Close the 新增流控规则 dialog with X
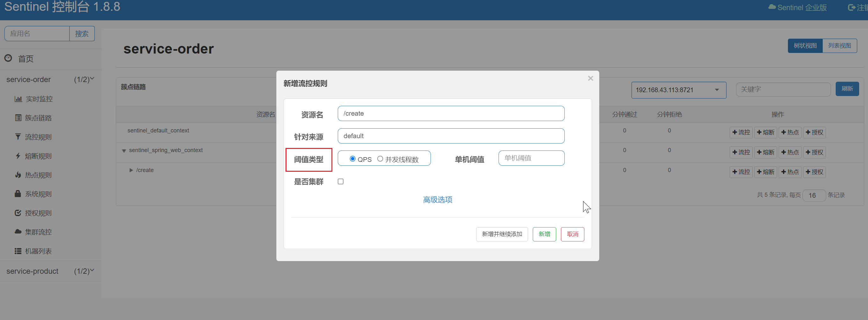The width and height of the screenshot is (868, 320). [590, 78]
